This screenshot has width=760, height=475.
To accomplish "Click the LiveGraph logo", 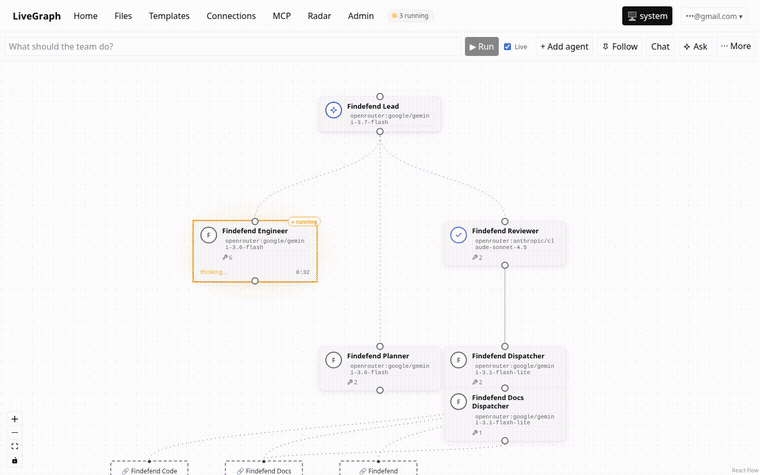I will (x=37, y=16).
